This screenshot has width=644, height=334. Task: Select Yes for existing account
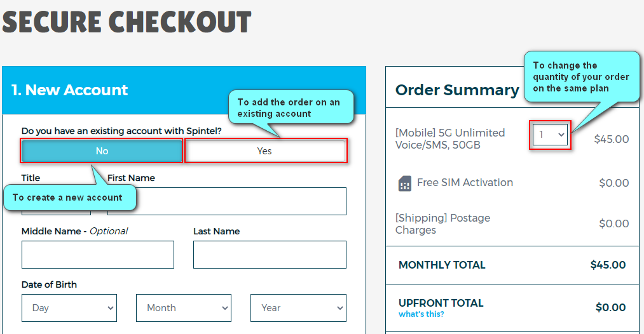265,151
